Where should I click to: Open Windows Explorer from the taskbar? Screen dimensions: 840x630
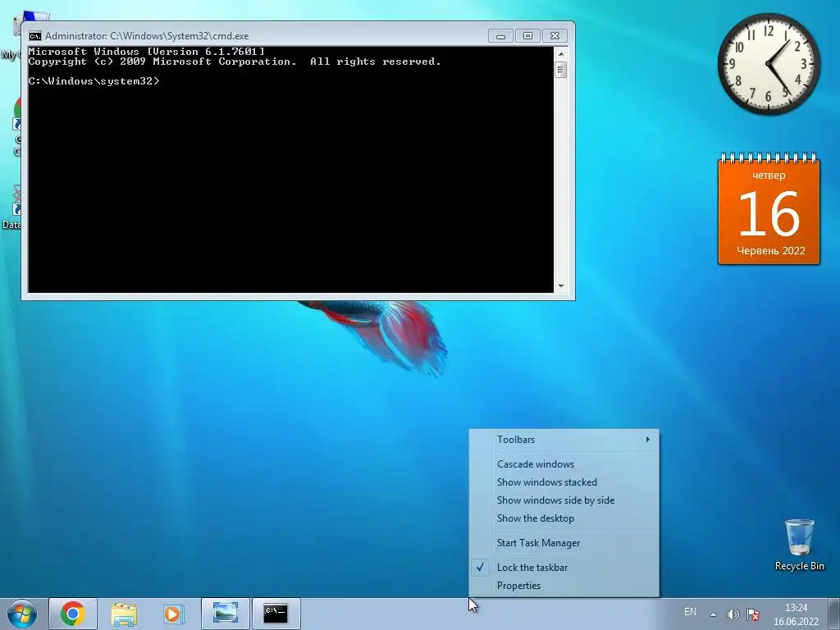click(124, 614)
